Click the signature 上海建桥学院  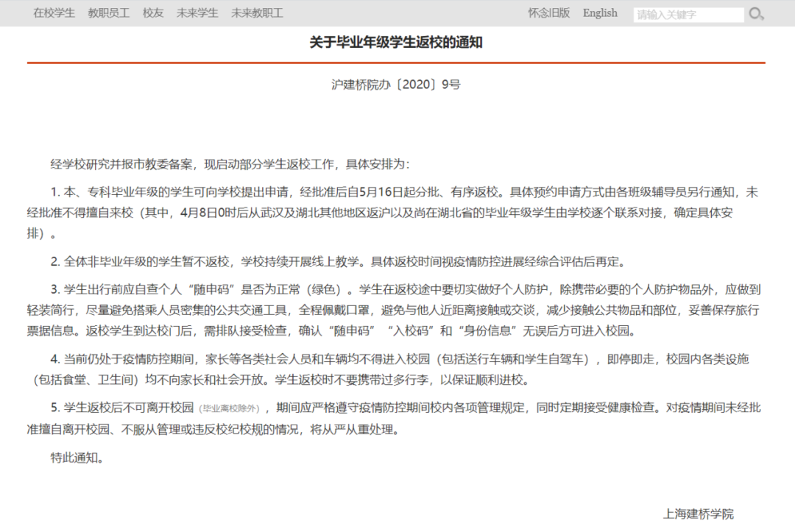tap(699, 514)
